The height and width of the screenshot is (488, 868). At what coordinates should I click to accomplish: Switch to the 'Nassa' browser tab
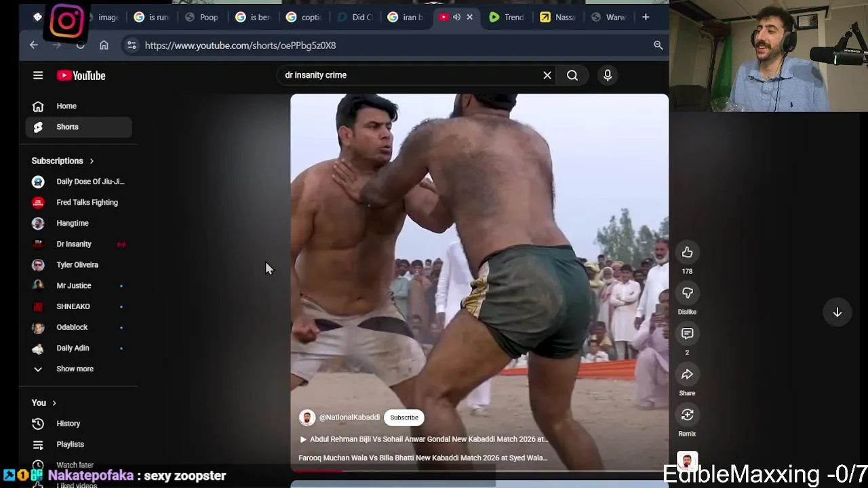point(557,18)
